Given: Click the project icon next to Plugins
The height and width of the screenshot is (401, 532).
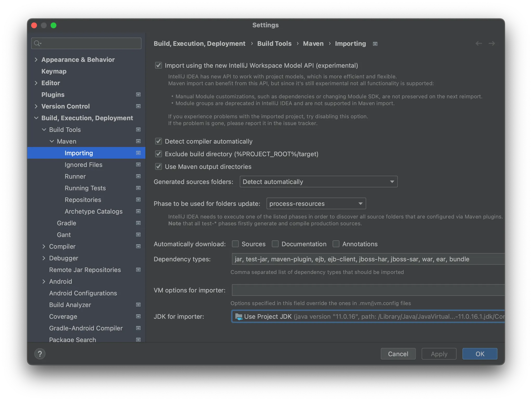Looking at the screenshot, I should point(138,95).
